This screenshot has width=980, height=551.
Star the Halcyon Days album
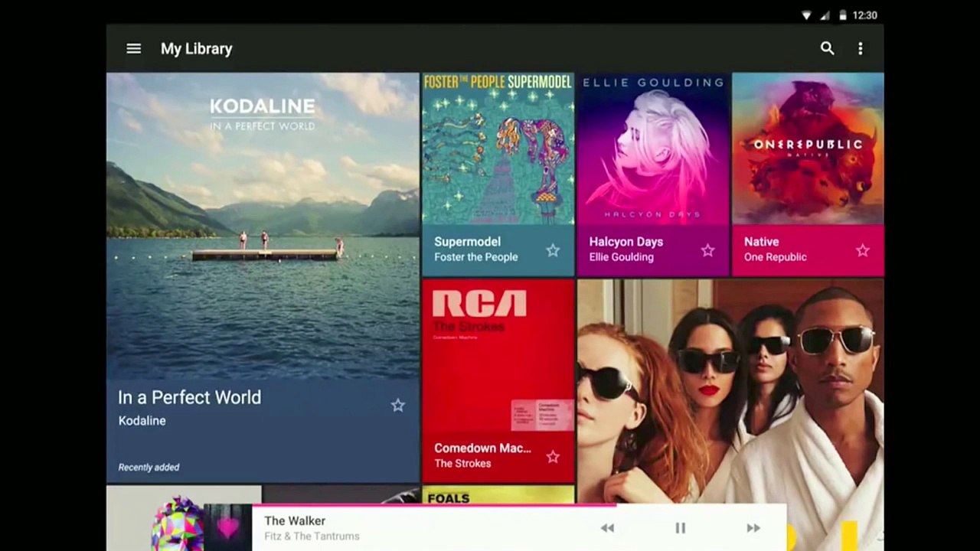click(707, 250)
